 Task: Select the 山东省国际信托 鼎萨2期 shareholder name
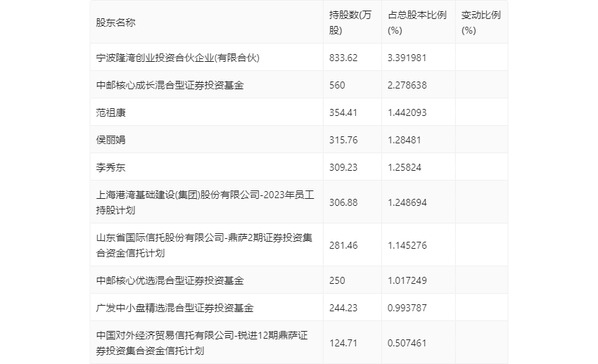pos(204,245)
